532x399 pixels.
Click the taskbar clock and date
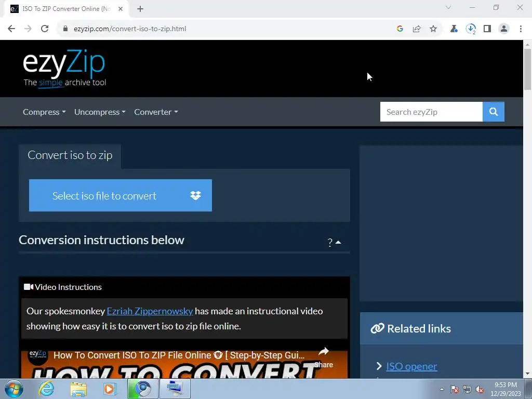pyautogui.click(x=506, y=389)
